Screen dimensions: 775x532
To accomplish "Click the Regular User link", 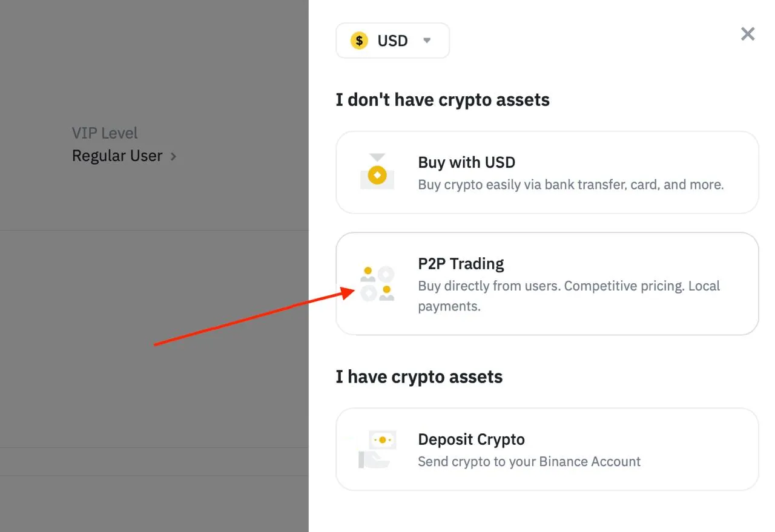I will click(x=117, y=156).
